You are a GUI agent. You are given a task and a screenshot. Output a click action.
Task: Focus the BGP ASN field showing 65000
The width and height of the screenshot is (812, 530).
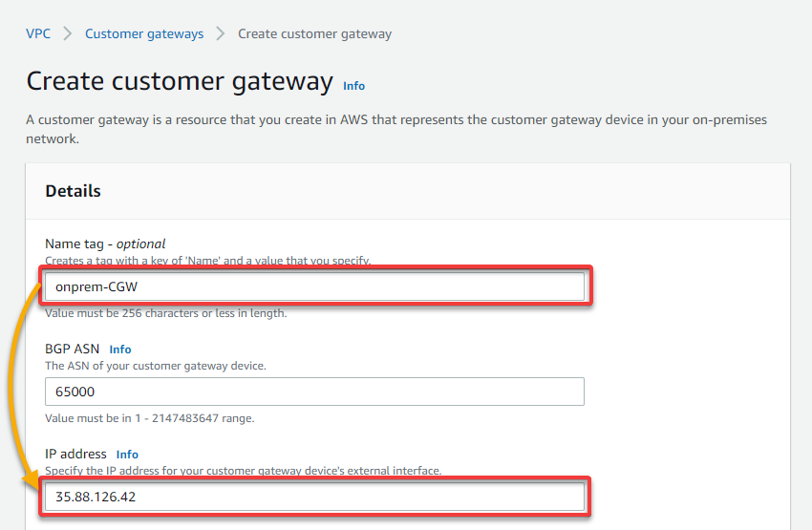pyautogui.click(x=314, y=392)
